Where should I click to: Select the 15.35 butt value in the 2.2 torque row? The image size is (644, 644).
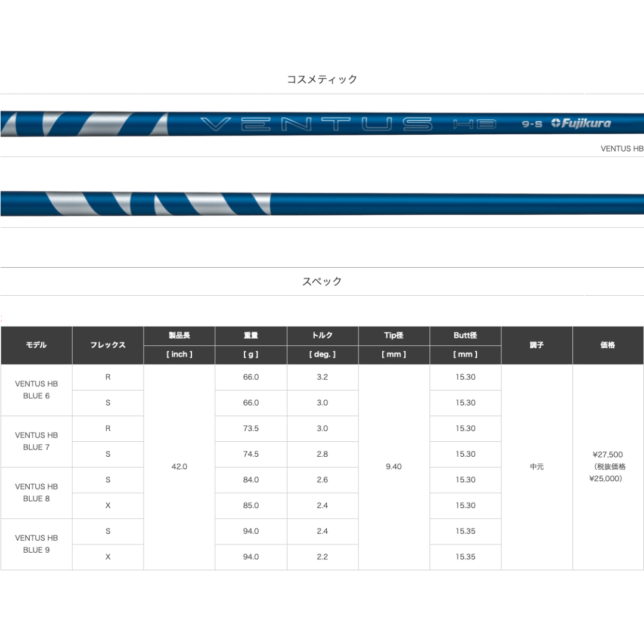[x=465, y=556]
